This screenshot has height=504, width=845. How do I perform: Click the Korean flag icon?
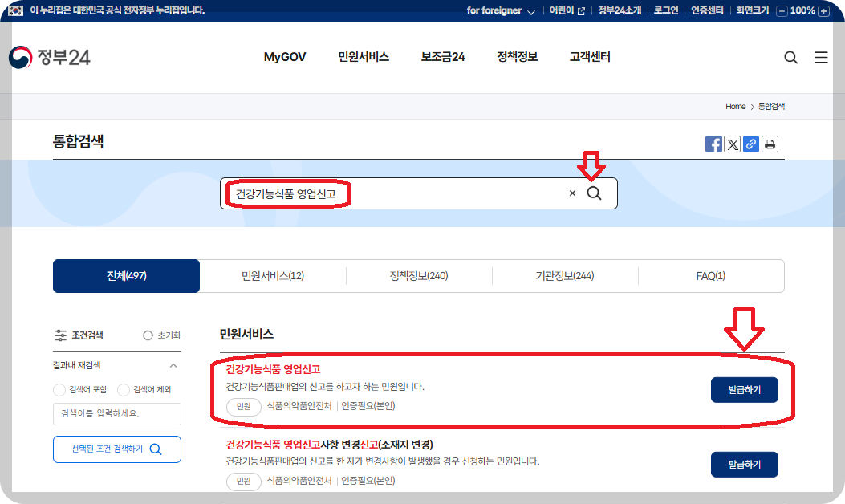pyautogui.click(x=15, y=10)
